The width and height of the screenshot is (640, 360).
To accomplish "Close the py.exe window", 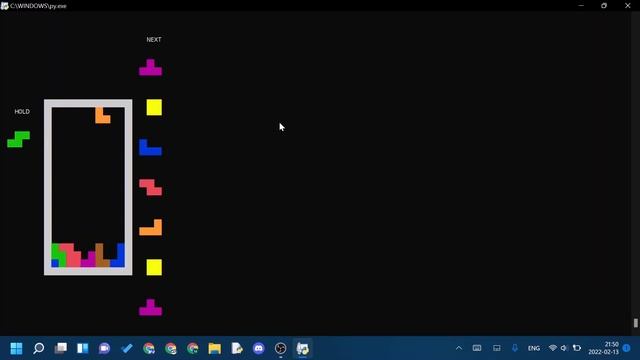I will pos(628,6).
